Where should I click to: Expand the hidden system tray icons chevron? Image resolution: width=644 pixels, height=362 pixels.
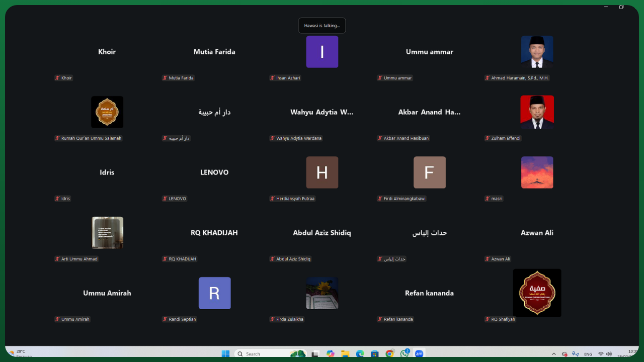click(x=554, y=353)
